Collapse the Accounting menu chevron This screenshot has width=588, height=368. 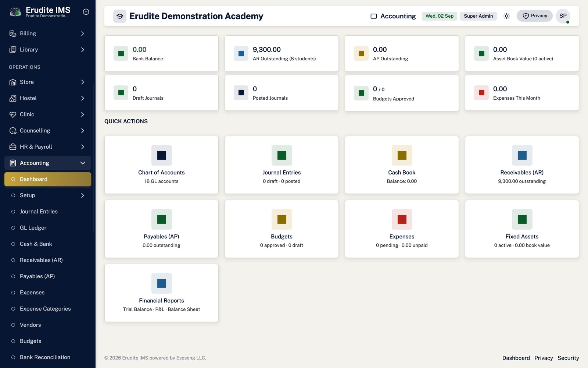coord(83,163)
